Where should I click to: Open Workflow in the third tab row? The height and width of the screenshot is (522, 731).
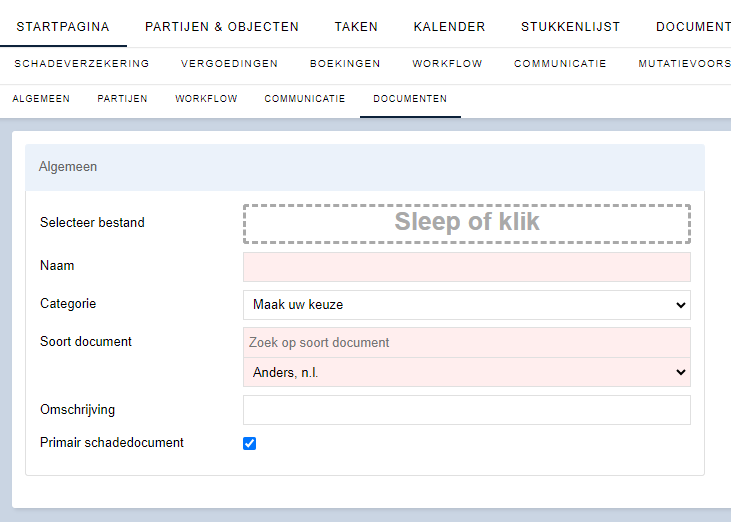tap(206, 99)
